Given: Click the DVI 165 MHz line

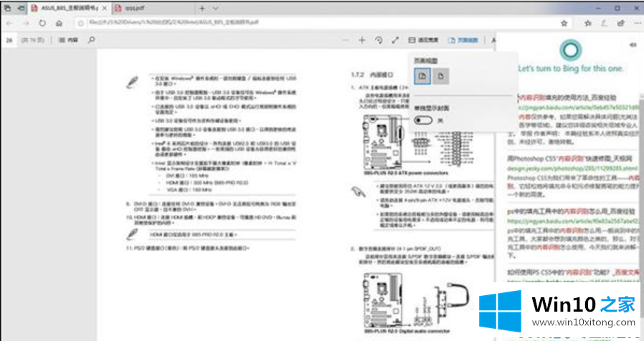Looking at the screenshot, I should pyautogui.click(x=187, y=176).
